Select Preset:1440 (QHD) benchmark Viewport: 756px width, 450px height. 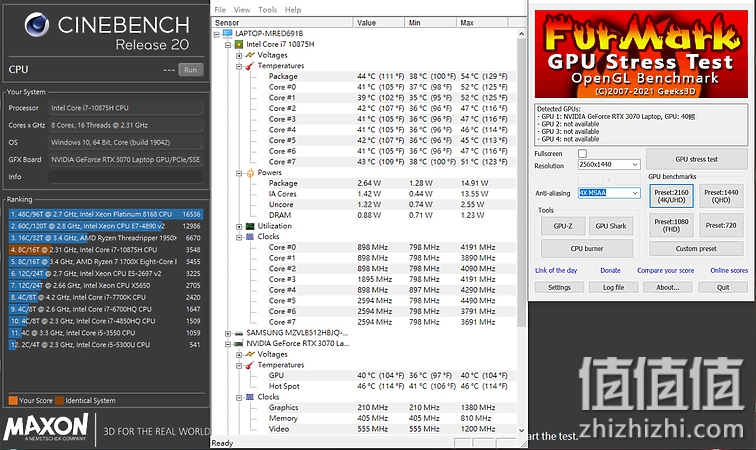[x=721, y=196]
